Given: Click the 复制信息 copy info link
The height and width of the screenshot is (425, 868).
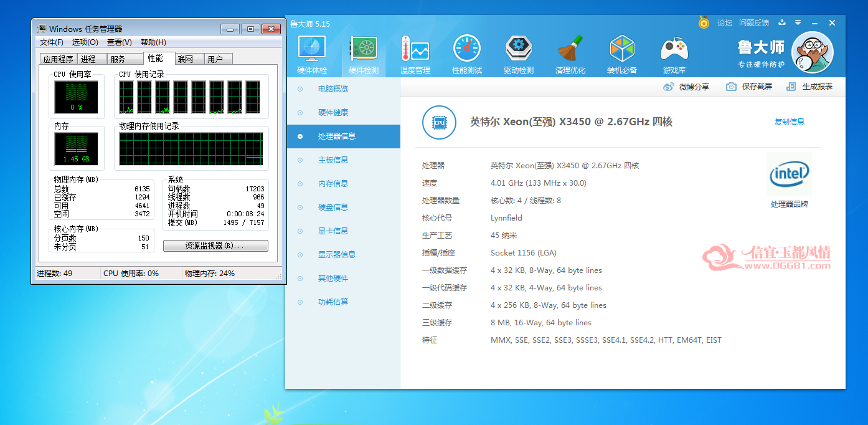Looking at the screenshot, I should pos(790,122).
